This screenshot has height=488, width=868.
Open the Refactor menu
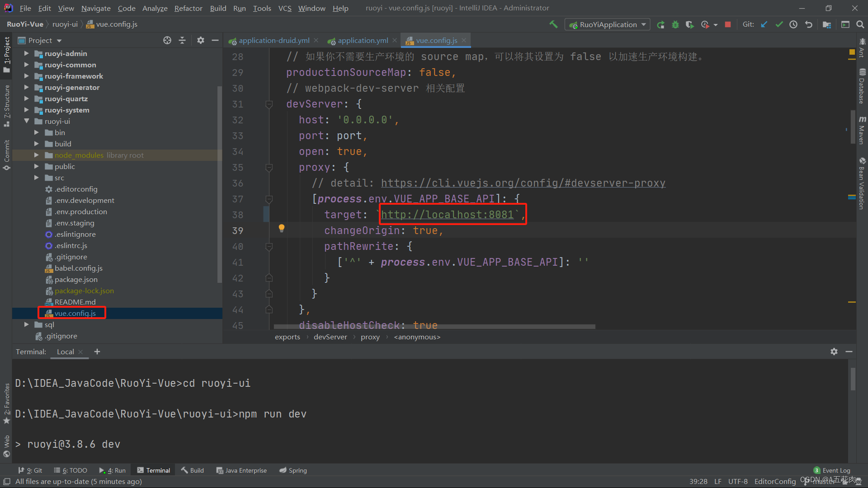point(188,8)
